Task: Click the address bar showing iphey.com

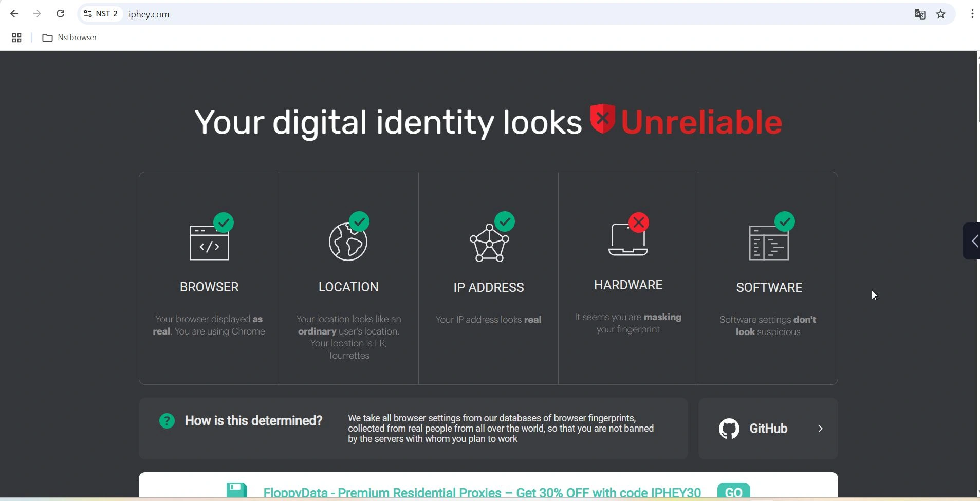Action: tap(463, 14)
